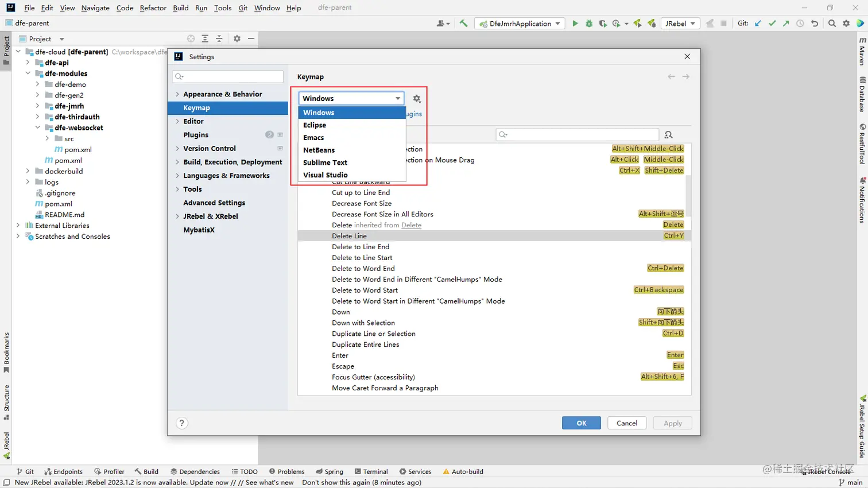Click OK in Settings dialog
Screen dimensions: 868x488
click(582, 423)
